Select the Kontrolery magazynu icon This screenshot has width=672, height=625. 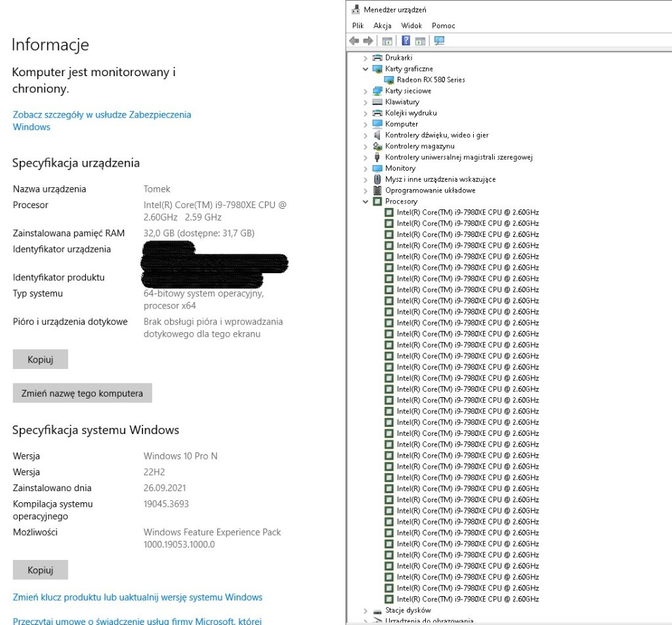(x=377, y=146)
